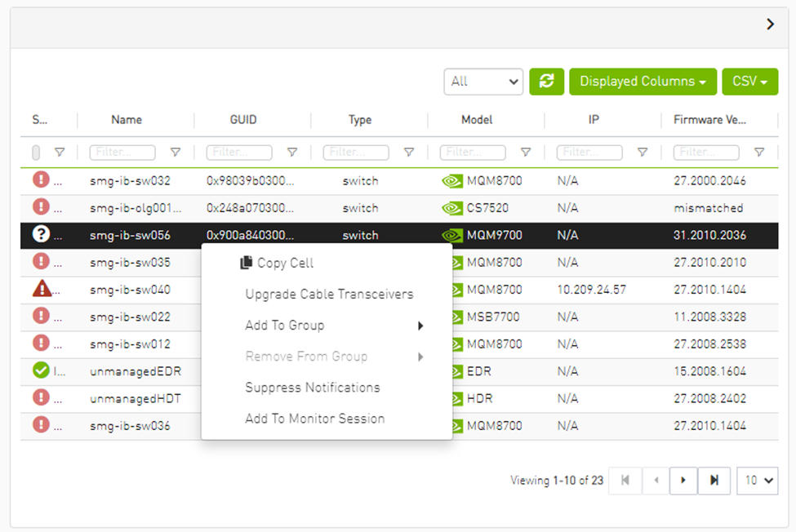
Task: Jump to the last page of results
Action: (713, 481)
